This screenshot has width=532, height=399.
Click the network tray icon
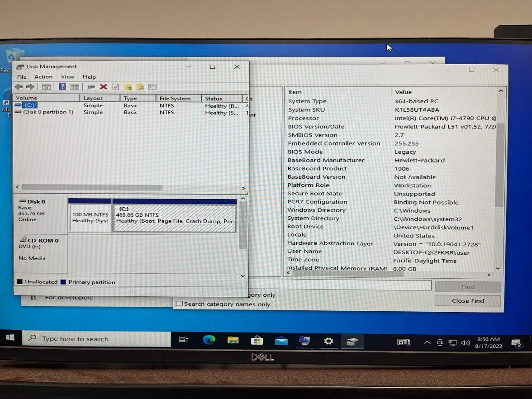pyautogui.click(x=452, y=343)
